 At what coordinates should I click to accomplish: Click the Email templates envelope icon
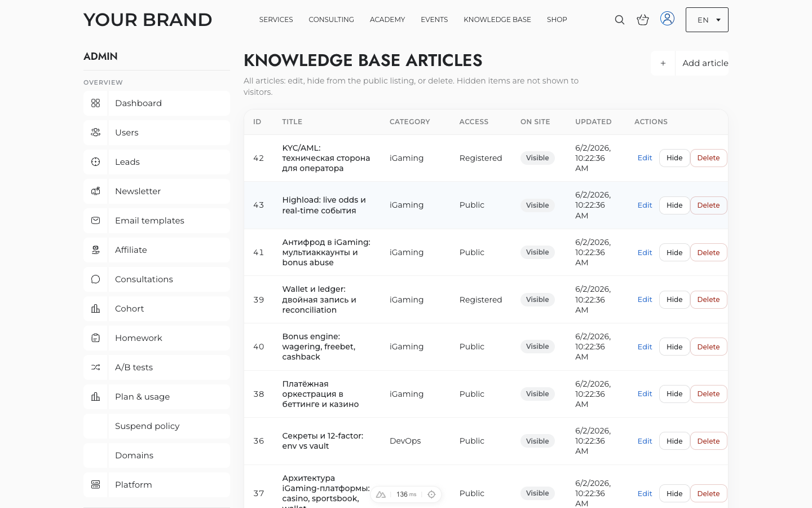coord(96,221)
